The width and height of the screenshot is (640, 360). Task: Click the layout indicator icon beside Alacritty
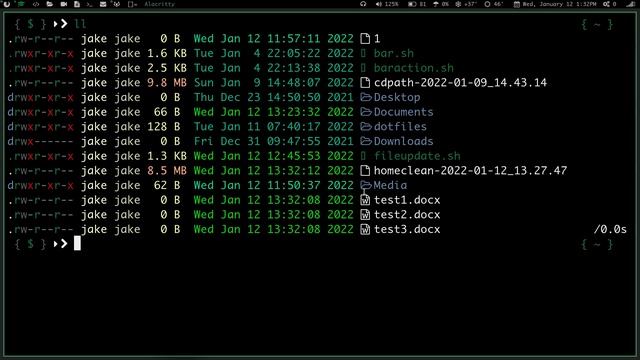[x=132, y=4]
